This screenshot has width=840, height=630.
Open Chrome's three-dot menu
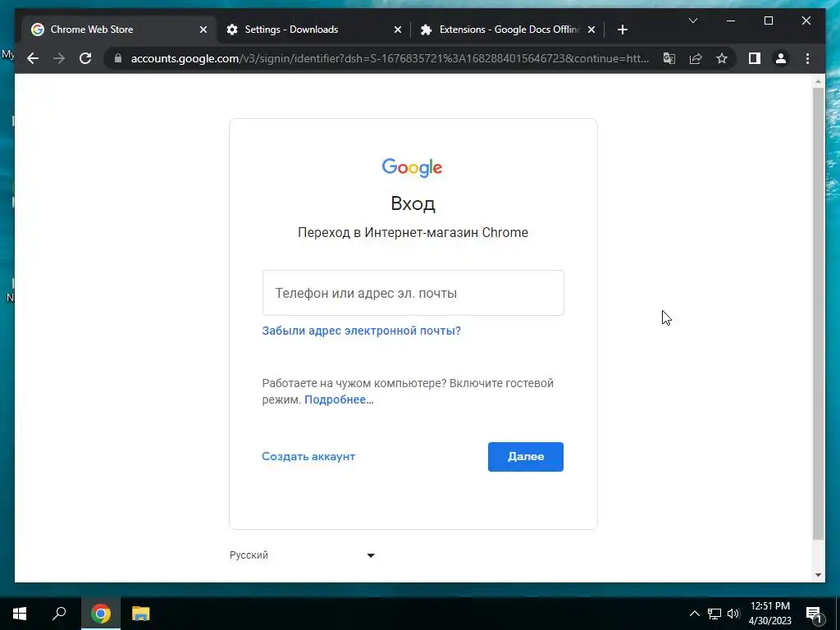[x=807, y=58]
